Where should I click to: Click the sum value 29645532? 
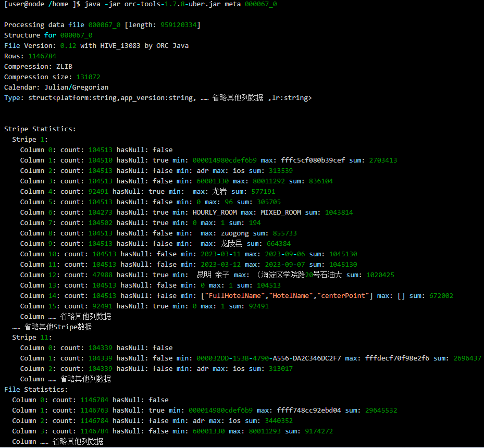[x=381, y=410]
